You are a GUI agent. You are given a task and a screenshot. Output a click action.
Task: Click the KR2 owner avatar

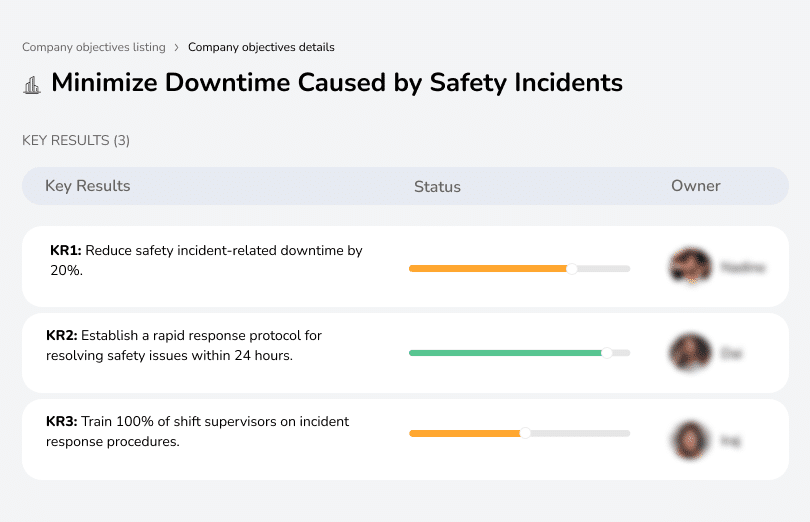click(690, 352)
